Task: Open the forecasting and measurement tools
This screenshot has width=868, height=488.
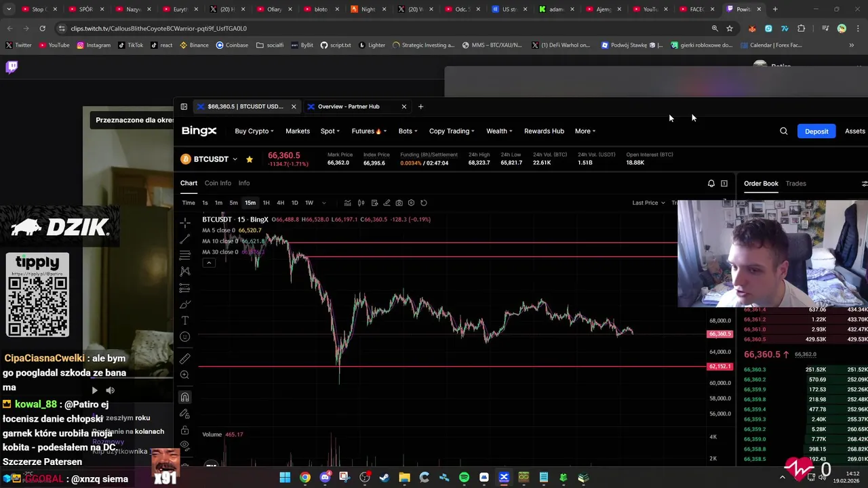Action: click(184, 288)
